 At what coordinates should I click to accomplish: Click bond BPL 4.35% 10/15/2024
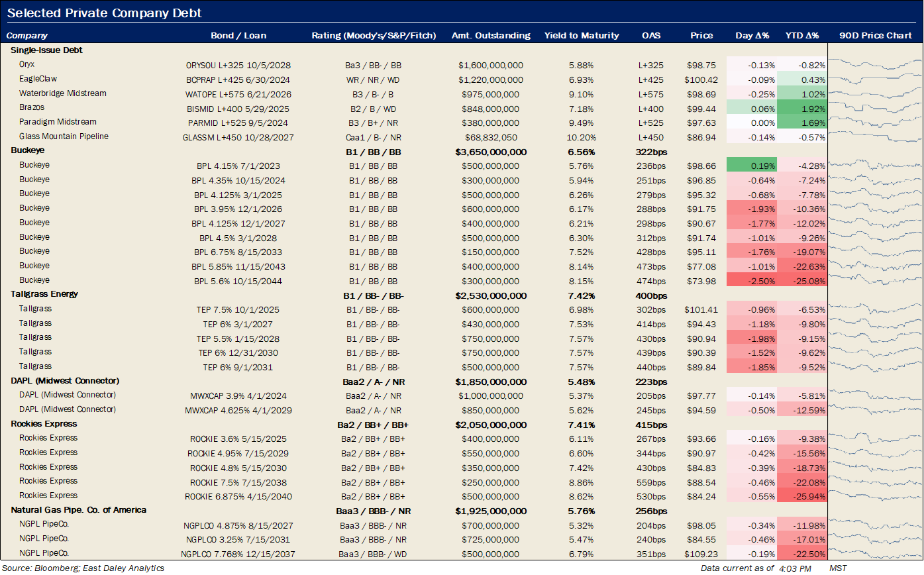pyautogui.click(x=238, y=180)
